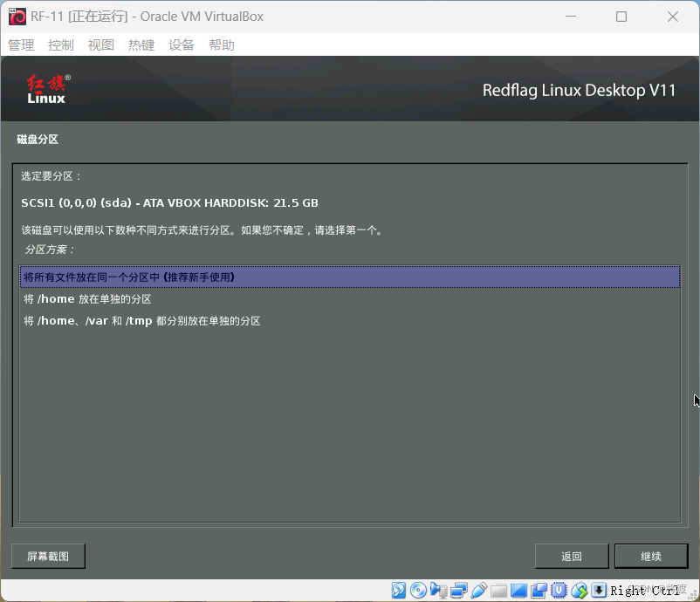Open the 帮助 menu

[222, 44]
